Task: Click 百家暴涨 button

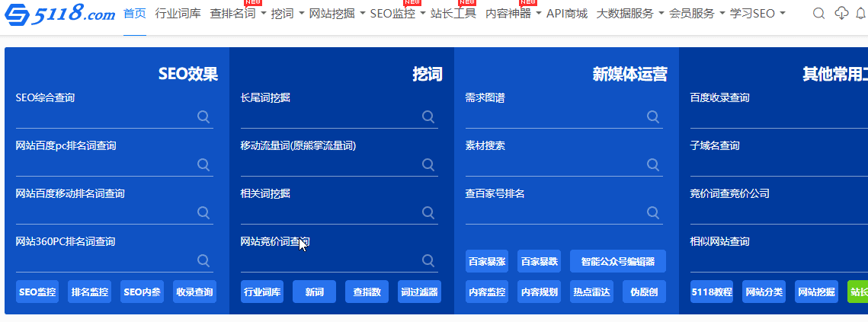Action: click(x=487, y=261)
